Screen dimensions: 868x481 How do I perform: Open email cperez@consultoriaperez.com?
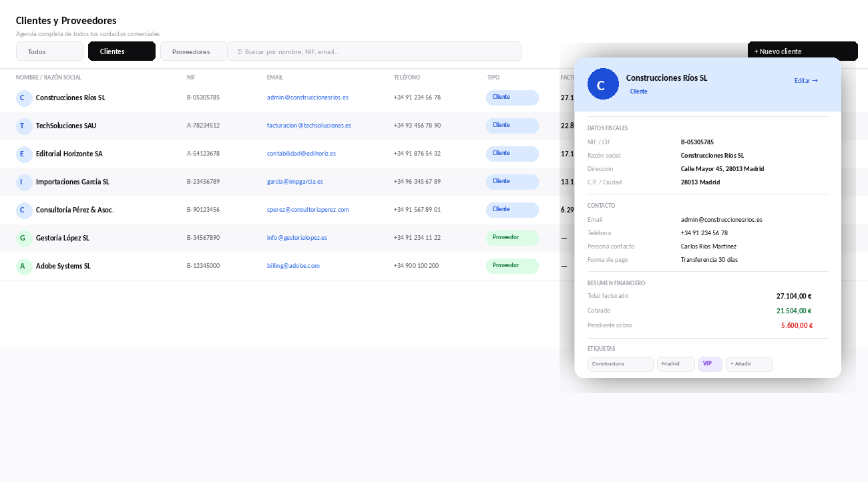click(308, 210)
